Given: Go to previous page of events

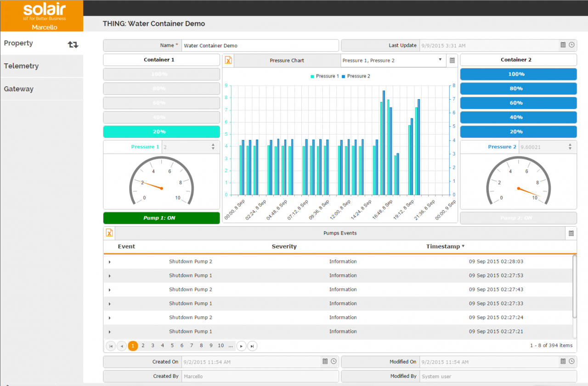Looking at the screenshot, I should click(x=122, y=346).
